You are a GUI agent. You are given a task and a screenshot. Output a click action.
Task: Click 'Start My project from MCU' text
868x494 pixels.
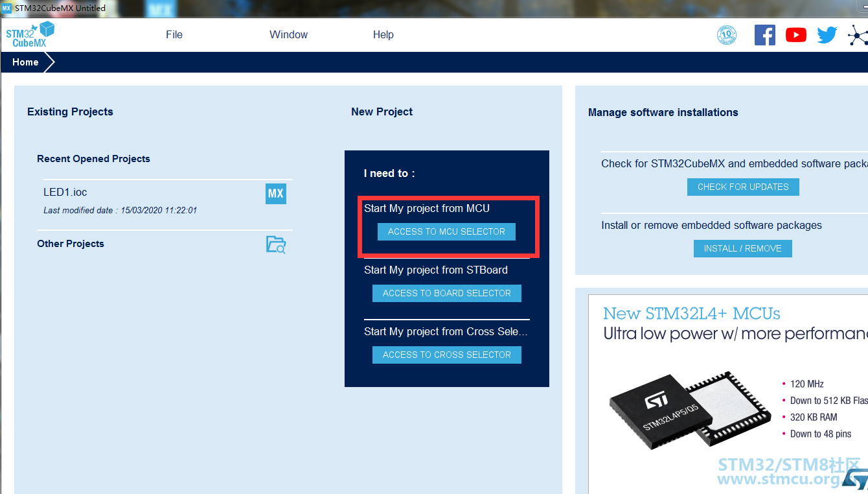pyautogui.click(x=427, y=208)
